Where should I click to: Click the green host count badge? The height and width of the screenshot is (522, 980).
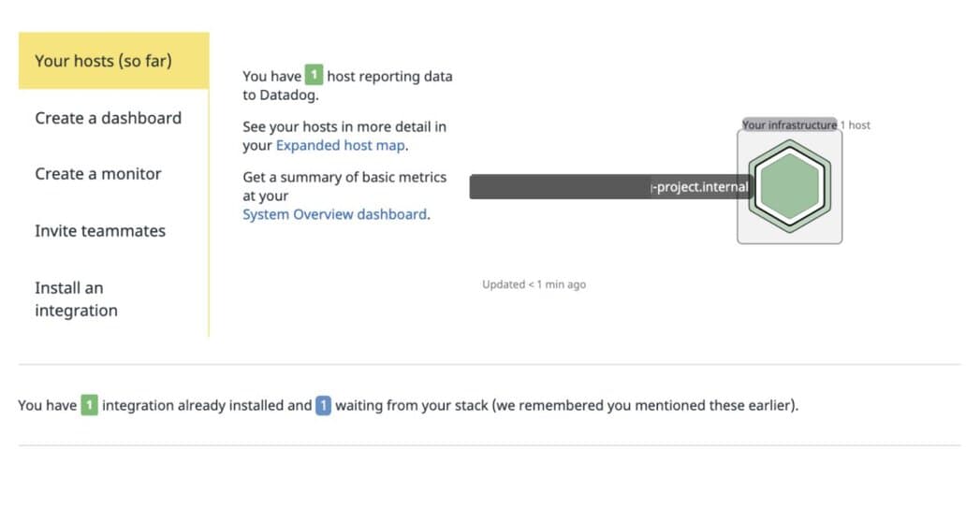click(314, 76)
